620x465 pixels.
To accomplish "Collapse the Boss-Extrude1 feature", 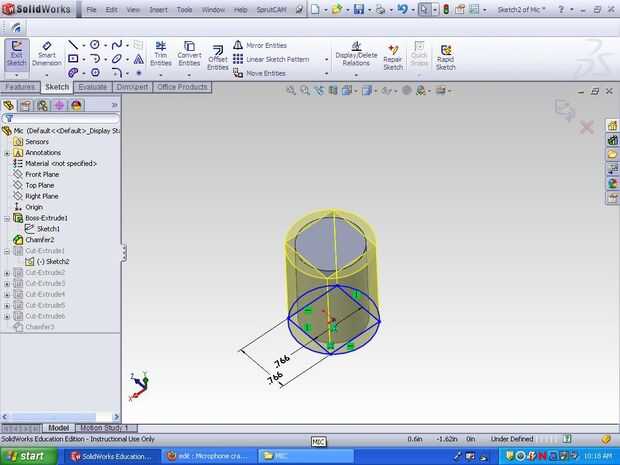I will (7, 218).
